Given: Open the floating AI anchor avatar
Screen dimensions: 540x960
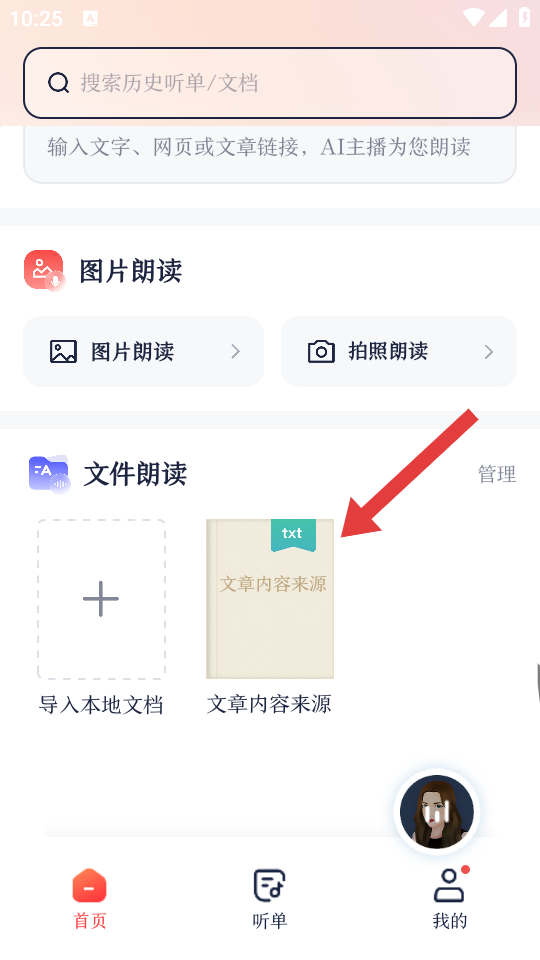Looking at the screenshot, I should click(437, 811).
